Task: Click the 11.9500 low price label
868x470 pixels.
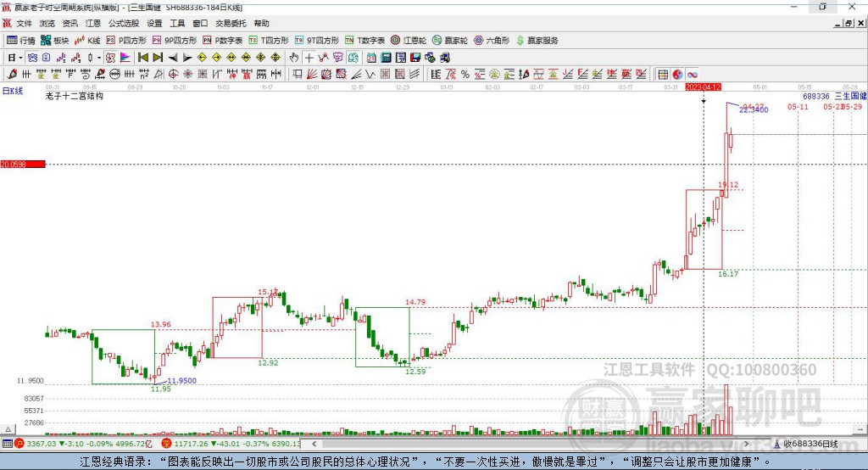Action: tap(181, 381)
